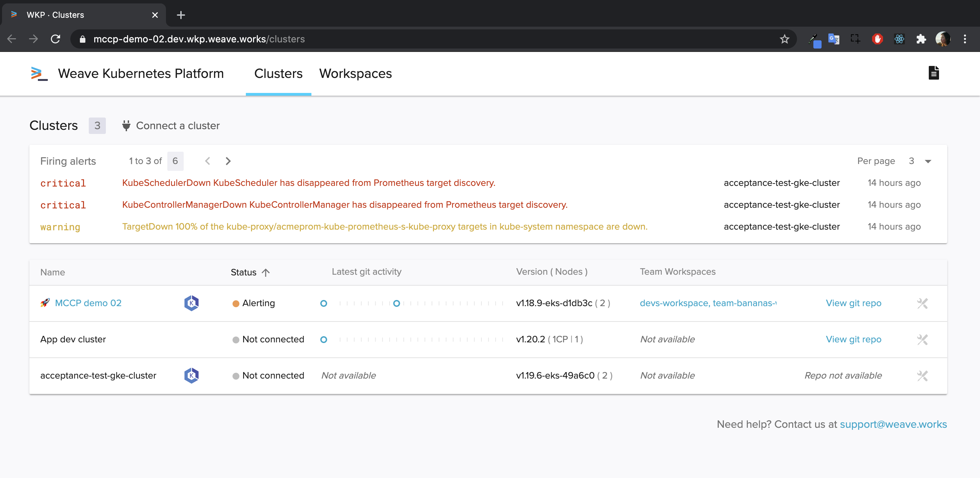Open tools icon for MCCP demo 02
This screenshot has height=478, width=980.
tap(922, 303)
